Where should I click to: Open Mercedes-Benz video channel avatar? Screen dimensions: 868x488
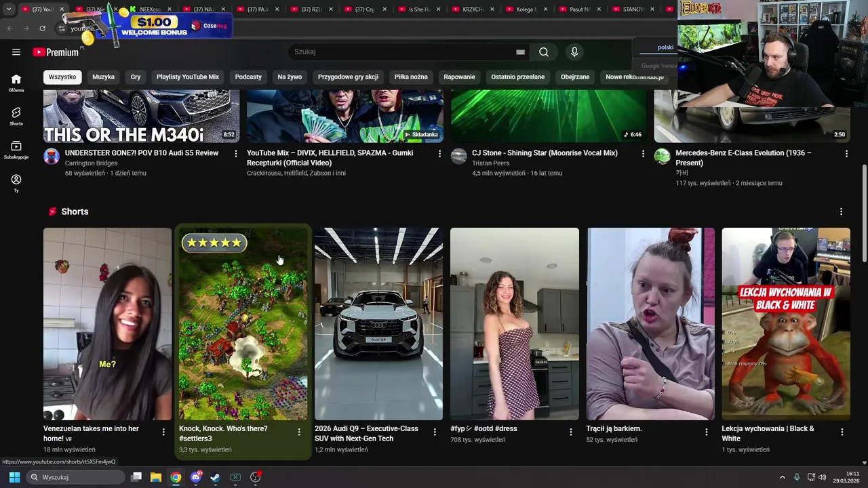click(x=663, y=157)
